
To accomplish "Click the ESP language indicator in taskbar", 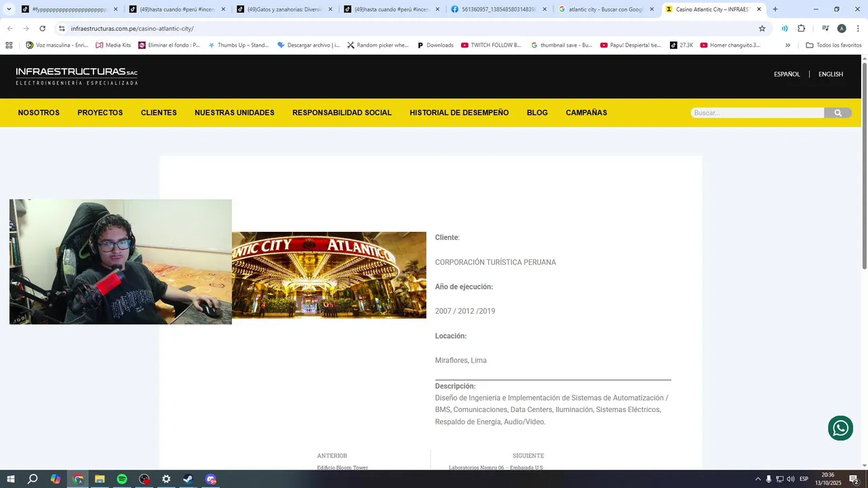I will 804,479.
